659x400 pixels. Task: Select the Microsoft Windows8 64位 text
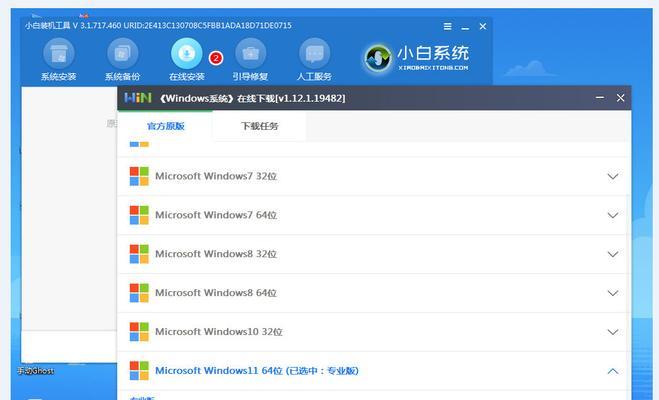tap(216, 293)
